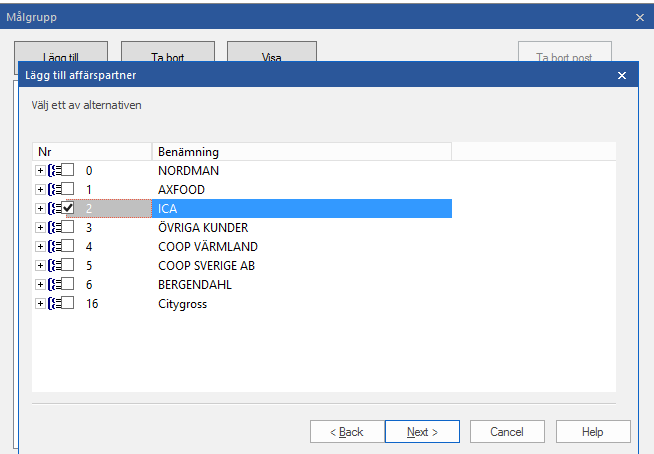The image size is (654, 454).
Task: Expand the COOP SVERIGE AB tree node
Action: [40, 265]
